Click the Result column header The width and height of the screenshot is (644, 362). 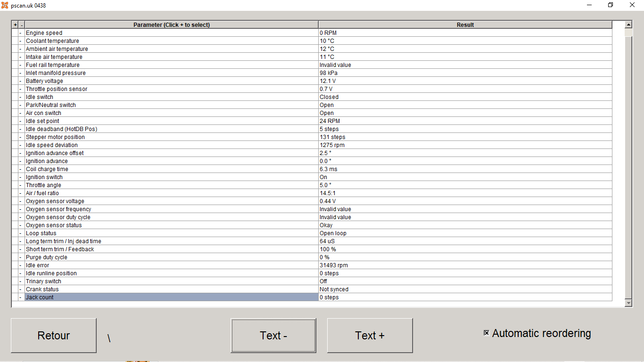click(x=465, y=25)
